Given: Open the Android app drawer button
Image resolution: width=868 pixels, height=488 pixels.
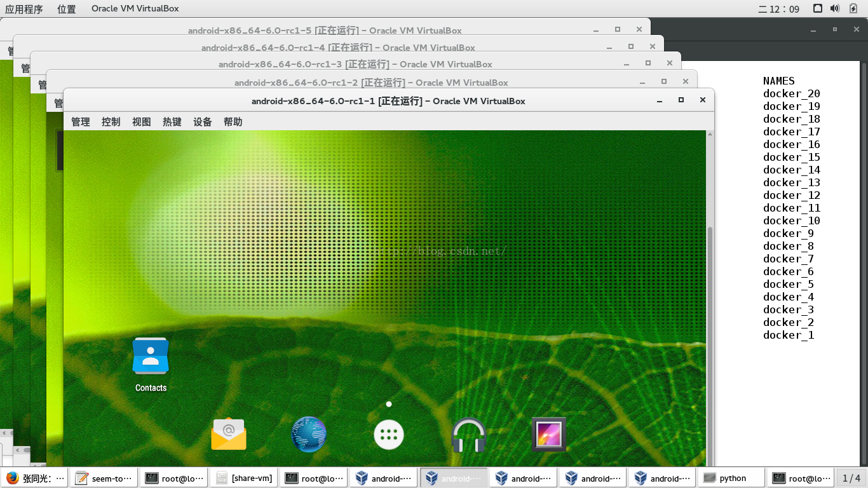Looking at the screenshot, I should 389,435.
